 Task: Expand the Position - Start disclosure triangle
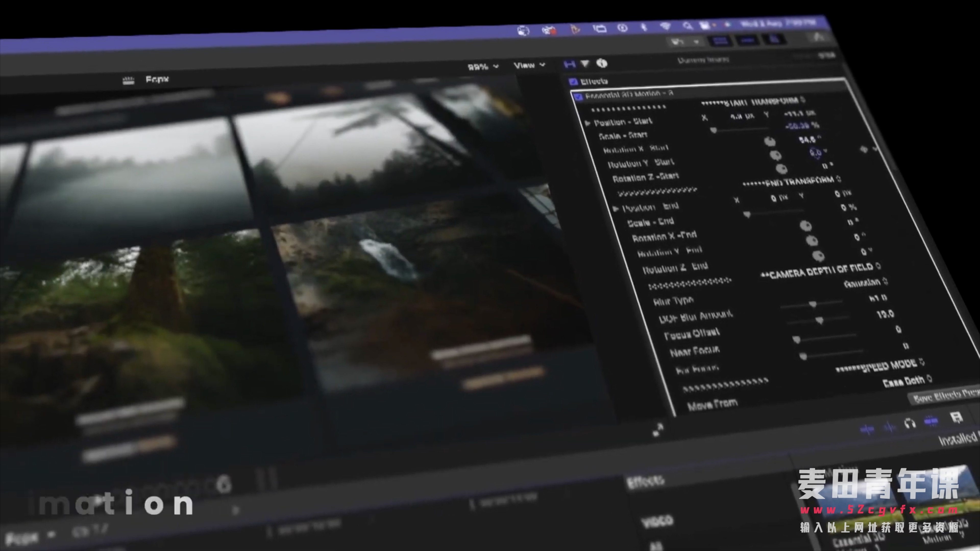click(588, 123)
